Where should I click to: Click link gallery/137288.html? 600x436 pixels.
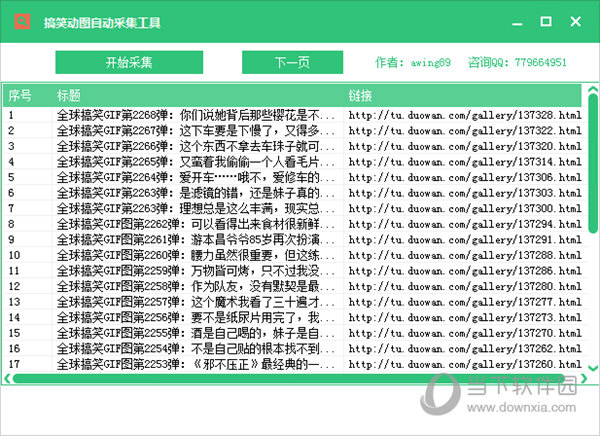coord(465,256)
